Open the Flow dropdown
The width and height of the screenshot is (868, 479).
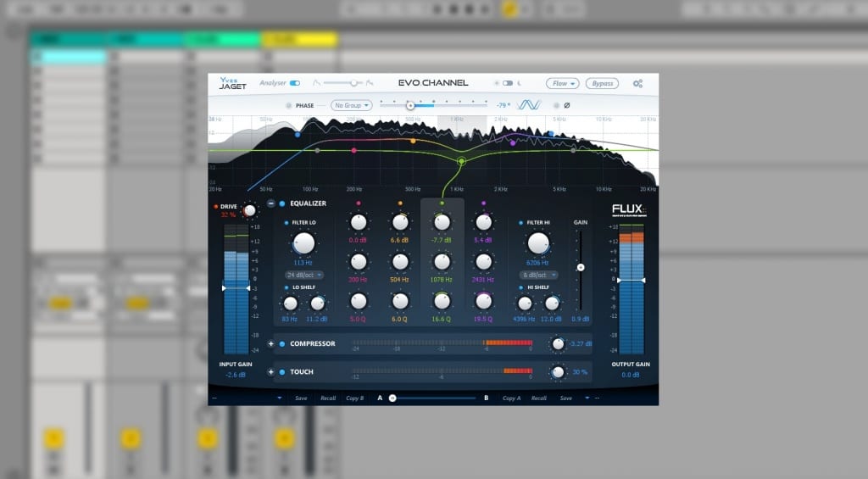tap(563, 84)
